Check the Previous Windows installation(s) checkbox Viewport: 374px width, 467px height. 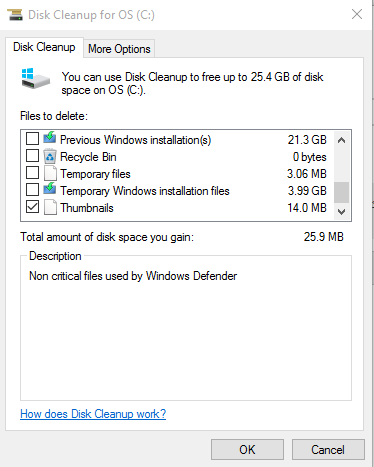tap(32, 139)
